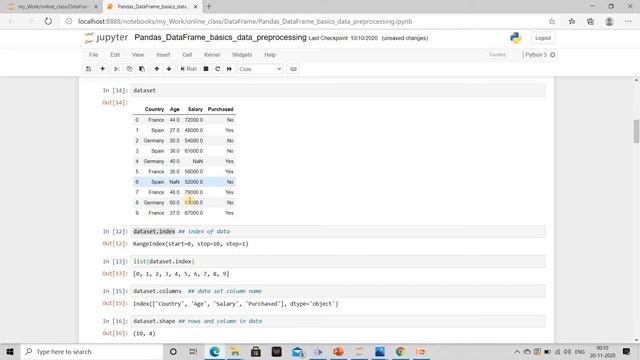Click the Country column header
Image resolution: width=640 pixels, height=360 pixels.
point(154,109)
